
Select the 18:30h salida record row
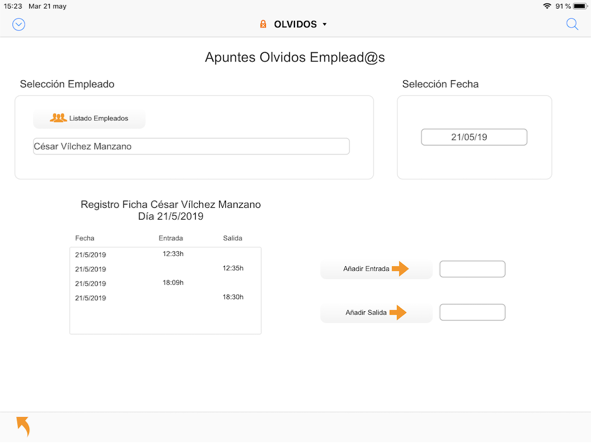pos(165,298)
